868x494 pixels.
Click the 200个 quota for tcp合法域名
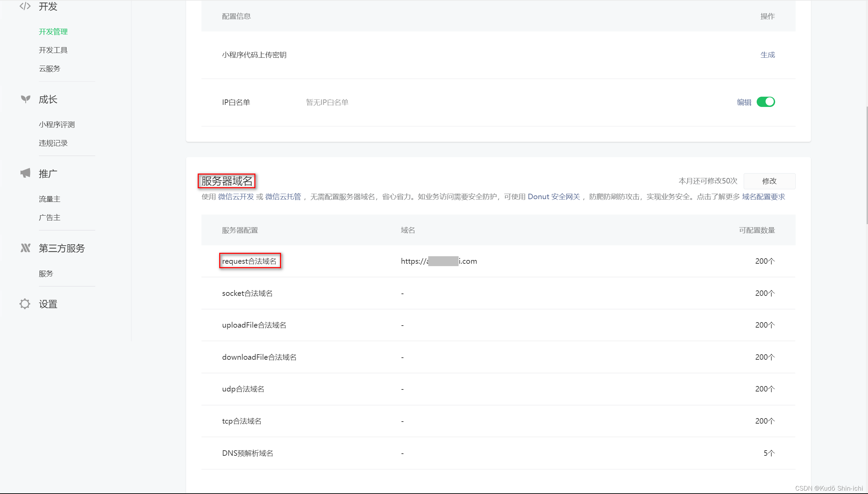[765, 421]
